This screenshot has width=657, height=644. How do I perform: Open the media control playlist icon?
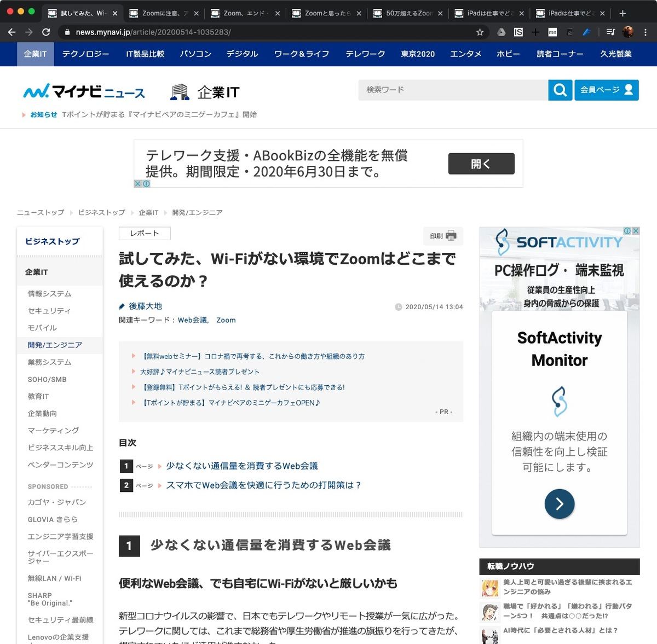coord(610,32)
